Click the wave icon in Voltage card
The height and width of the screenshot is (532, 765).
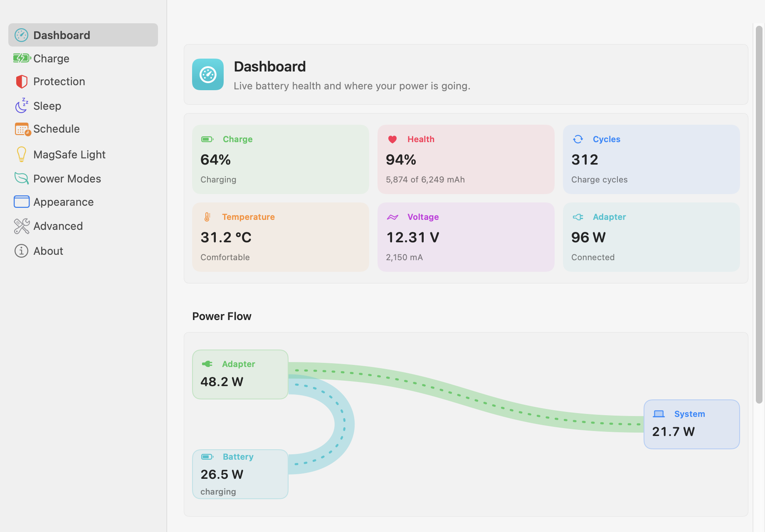pyautogui.click(x=392, y=217)
